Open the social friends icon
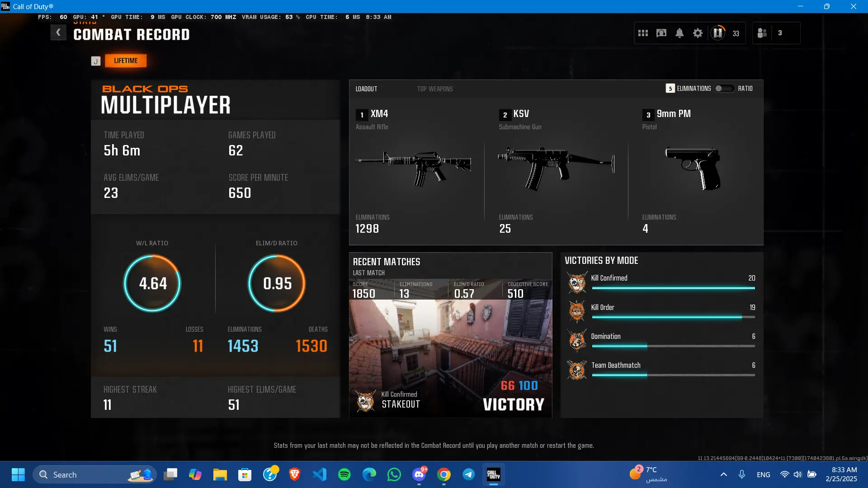Screen dimensions: 868x488 pos(762,33)
